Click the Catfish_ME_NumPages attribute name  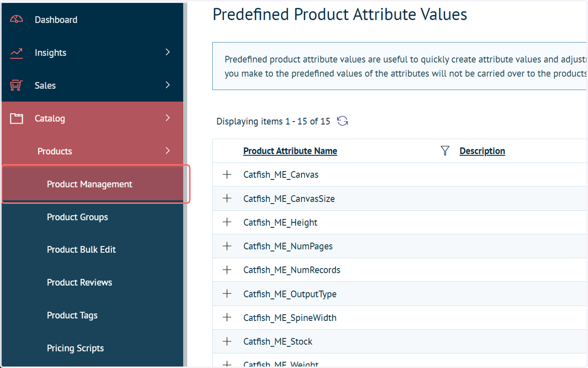tap(288, 246)
